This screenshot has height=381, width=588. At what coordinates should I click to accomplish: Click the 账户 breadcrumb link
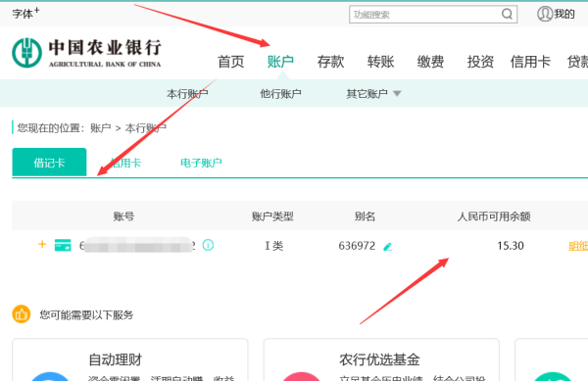click(x=101, y=128)
